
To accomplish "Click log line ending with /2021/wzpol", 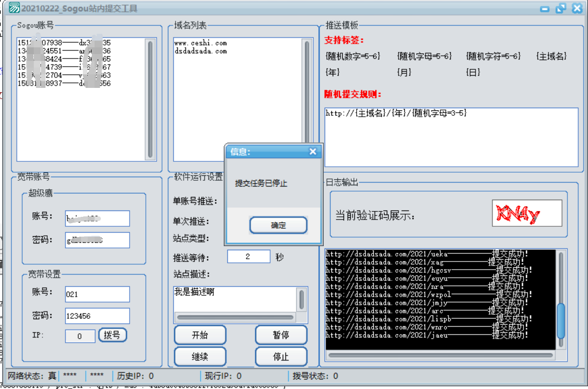I will pos(429,294).
